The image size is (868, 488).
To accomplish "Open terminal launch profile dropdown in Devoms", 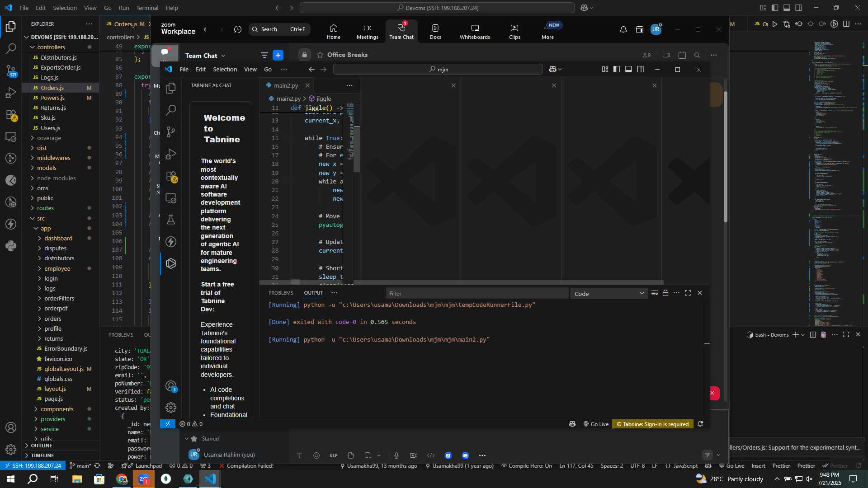I will coord(803,335).
